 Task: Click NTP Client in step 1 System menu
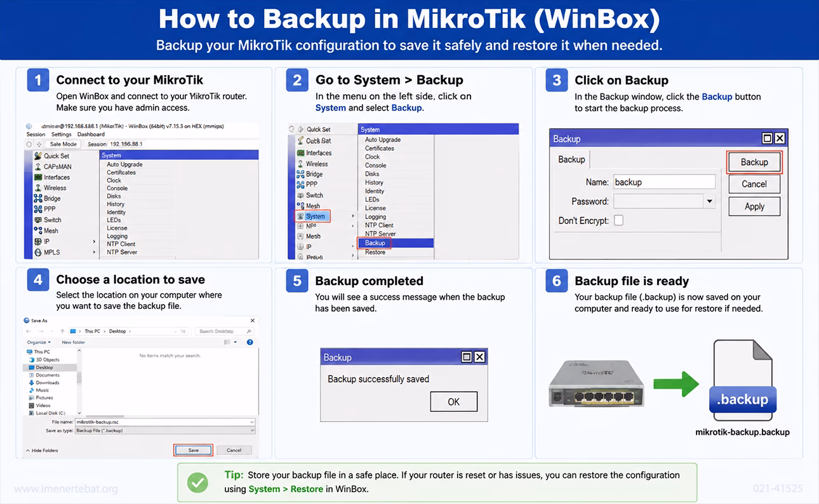[121, 244]
